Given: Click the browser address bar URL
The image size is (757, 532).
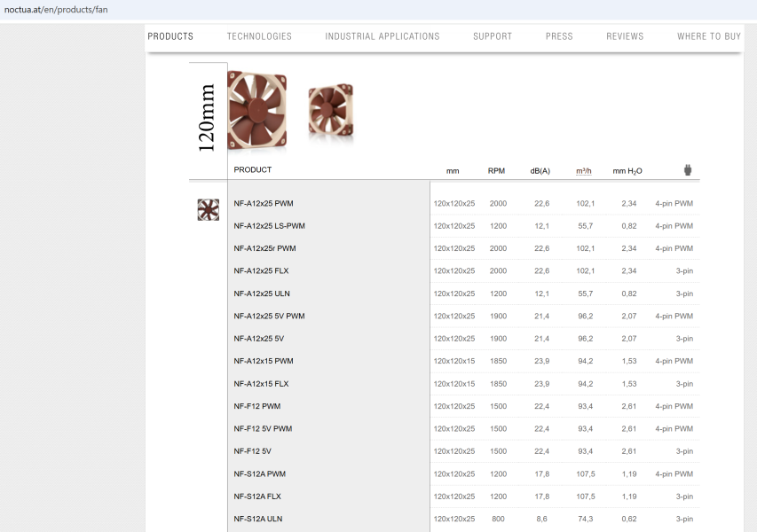Looking at the screenshot, I should (x=56, y=10).
